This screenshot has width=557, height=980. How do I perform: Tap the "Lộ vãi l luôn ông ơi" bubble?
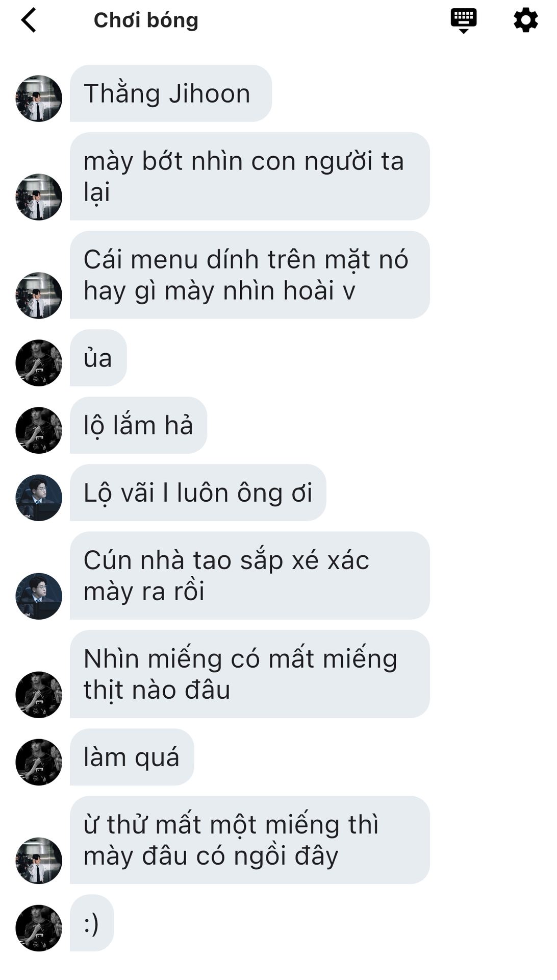(198, 493)
